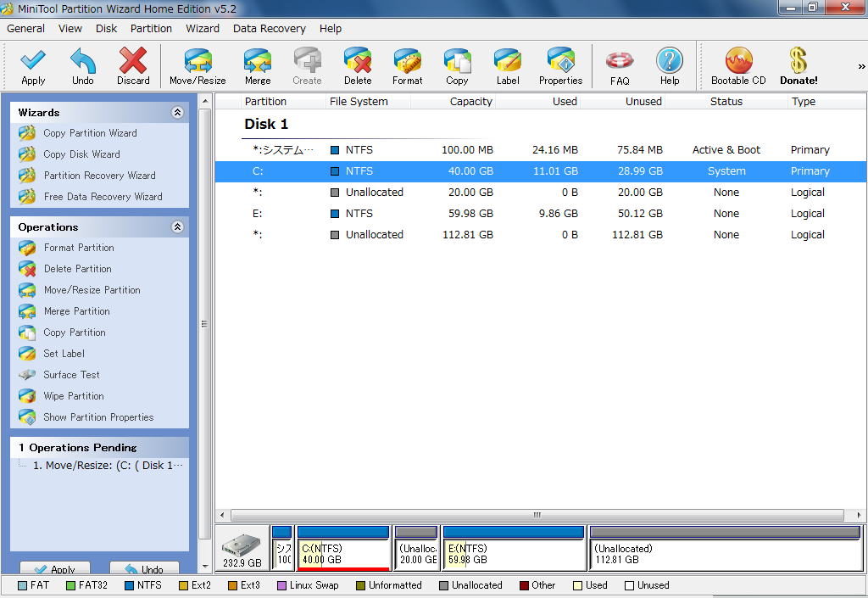This screenshot has width=868, height=598.
Task: Select the E: NTFS partition row
Action: [539, 214]
